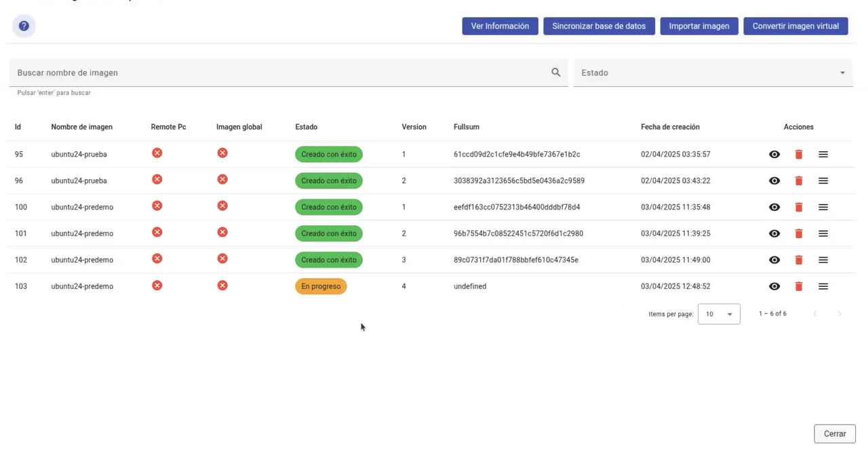Open actions menu for image Id 101
868x453 pixels.
[823, 234]
